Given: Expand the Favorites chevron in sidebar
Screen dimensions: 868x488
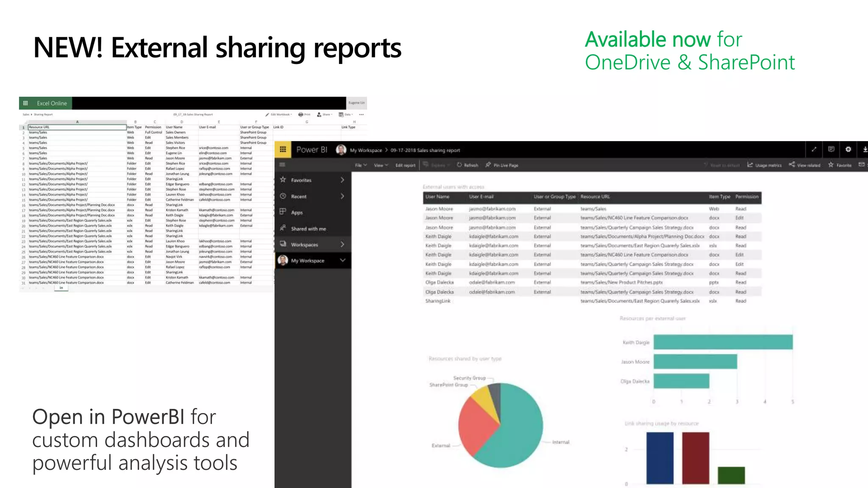Looking at the screenshot, I should click(x=342, y=180).
